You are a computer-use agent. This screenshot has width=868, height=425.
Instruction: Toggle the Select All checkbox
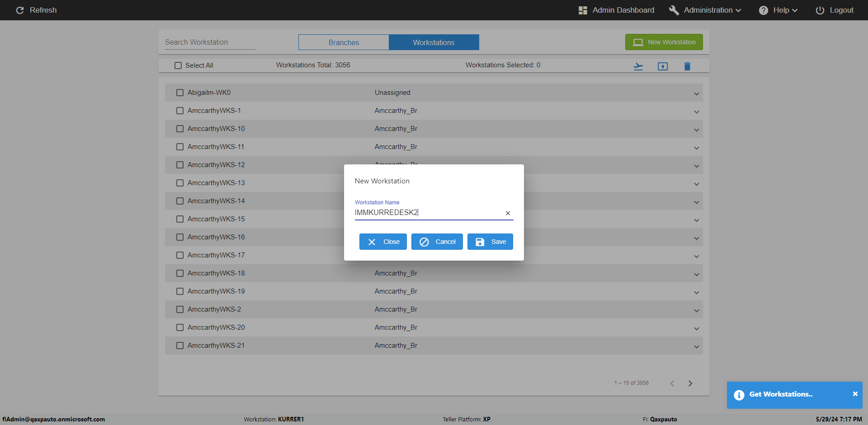[x=178, y=65]
